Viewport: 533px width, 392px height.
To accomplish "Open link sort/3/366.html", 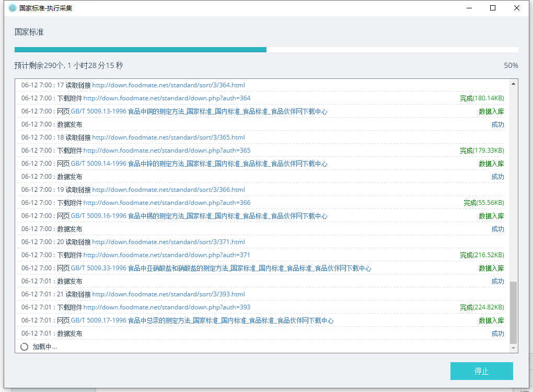I will coord(169,190).
